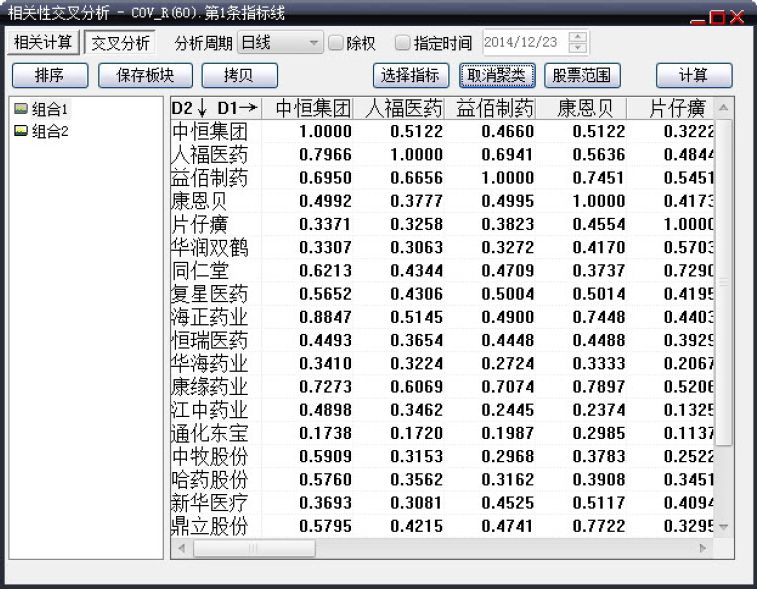The width and height of the screenshot is (757, 589).
Task: Click the vertical scrollbar up arrow
Action: (x=723, y=107)
